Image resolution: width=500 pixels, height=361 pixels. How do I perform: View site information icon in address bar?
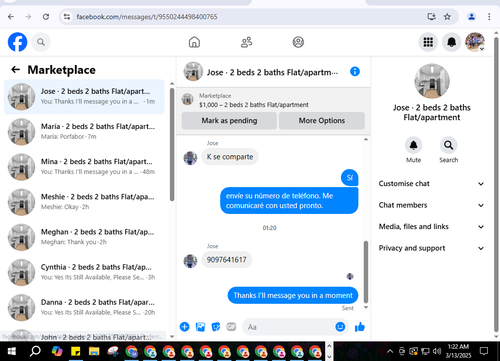[x=67, y=17]
